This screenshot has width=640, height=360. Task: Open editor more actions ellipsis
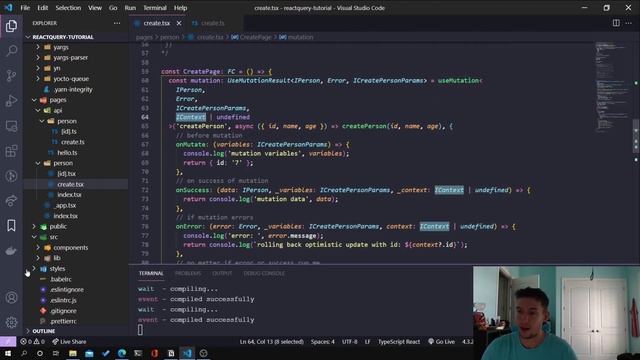(x=629, y=23)
